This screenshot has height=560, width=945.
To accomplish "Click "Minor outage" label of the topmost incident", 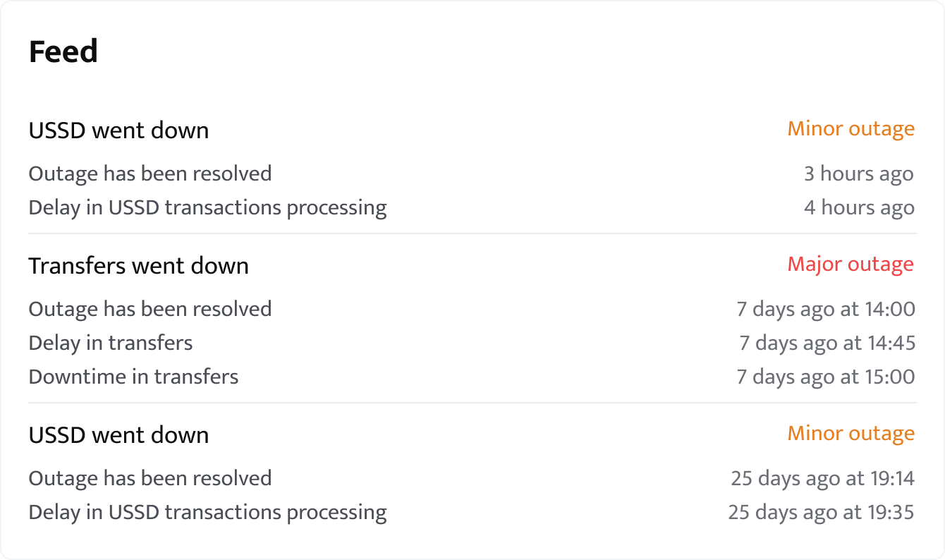I will [850, 129].
